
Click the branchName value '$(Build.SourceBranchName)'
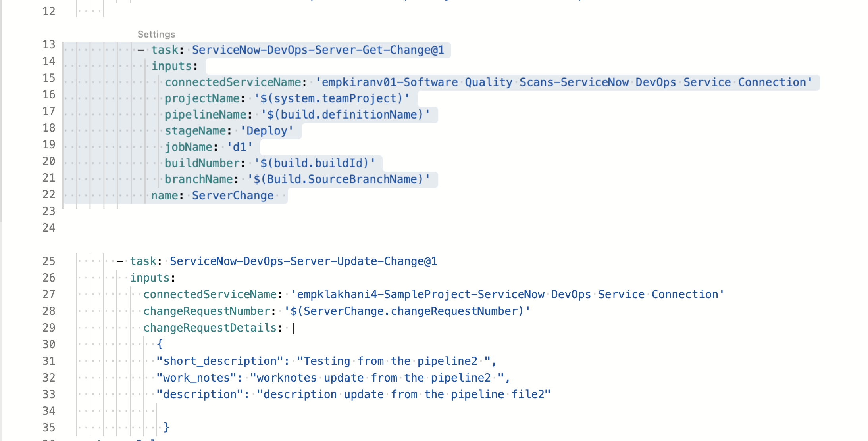tap(339, 180)
